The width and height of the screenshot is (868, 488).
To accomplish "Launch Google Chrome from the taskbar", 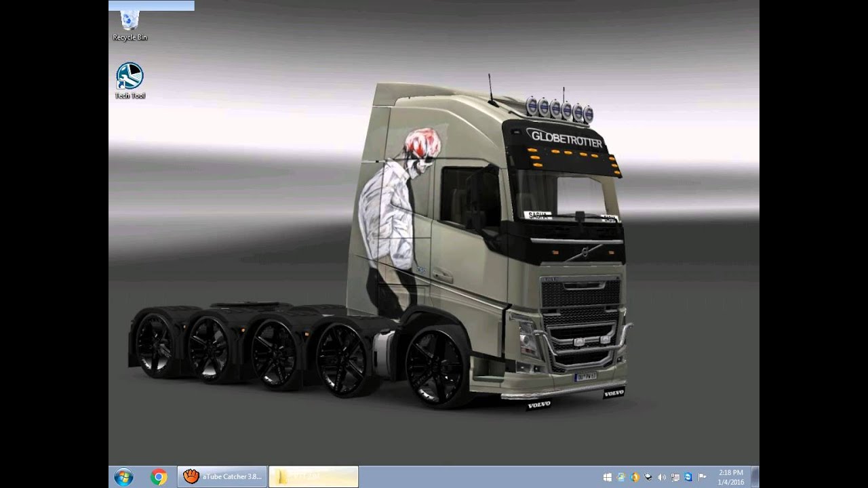I will (159, 477).
